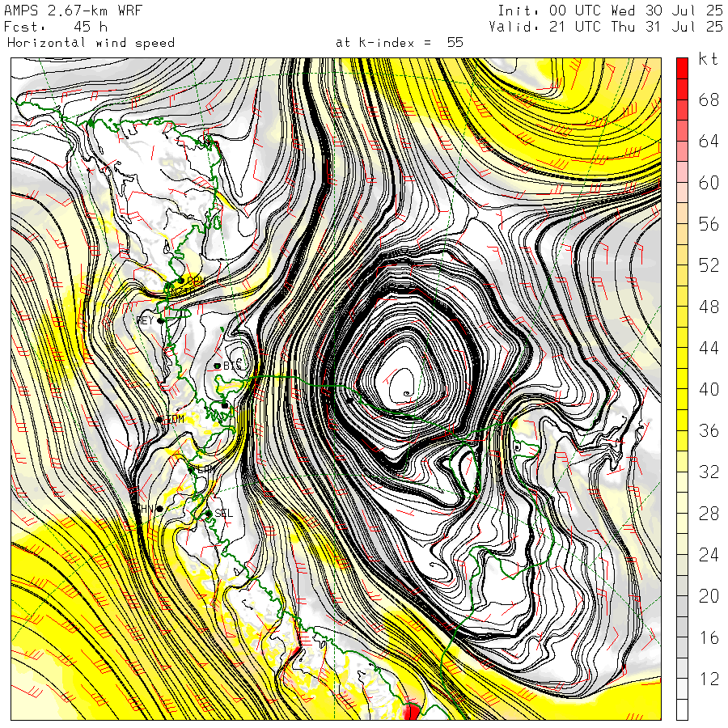The image size is (728, 728).
Task: Pick the bright red top colorbar swatch
Action: 682,69
